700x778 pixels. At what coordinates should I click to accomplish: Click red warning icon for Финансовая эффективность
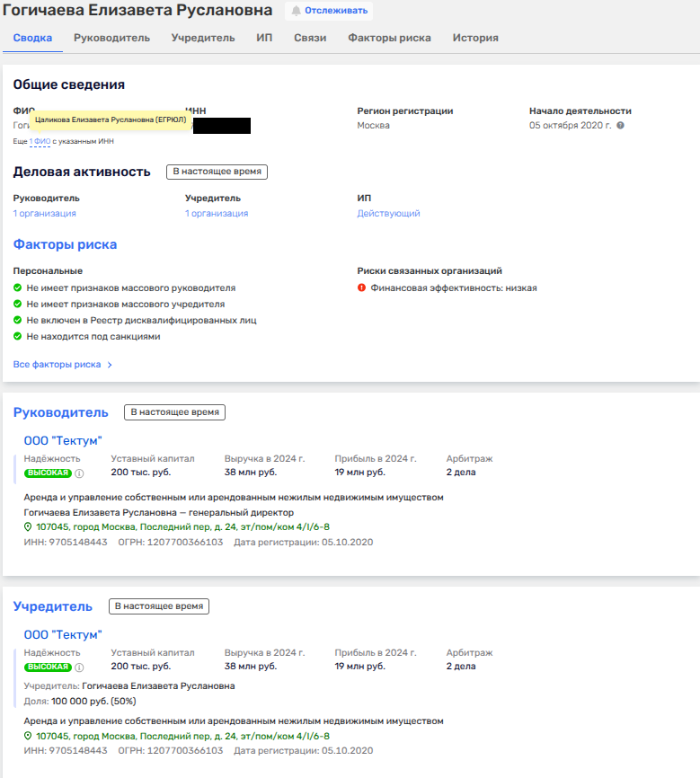(x=361, y=288)
